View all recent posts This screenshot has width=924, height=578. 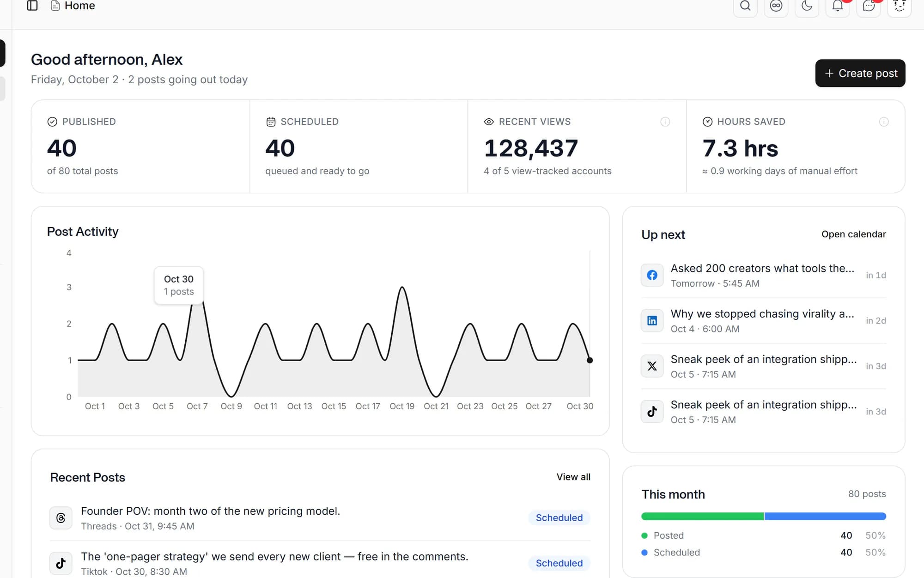pyautogui.click(x=573, y=477)
